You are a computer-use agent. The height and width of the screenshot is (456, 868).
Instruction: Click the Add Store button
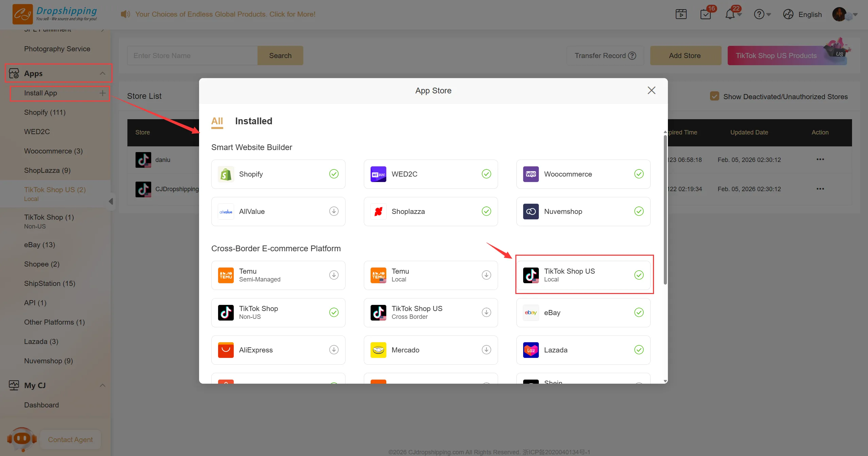pyautogui.click(x=685, y=56)
